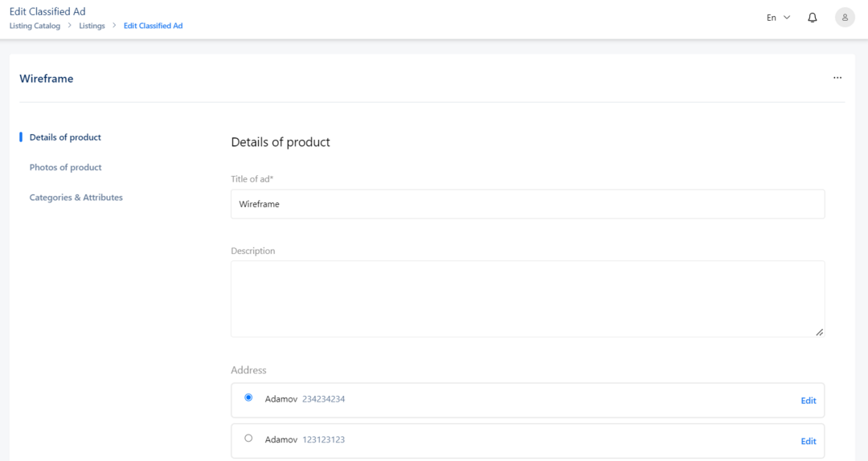This screenshot has width=868, height=461.
Task: Click breadcrumb arrow after Listings
Action: tap(114, 26)
